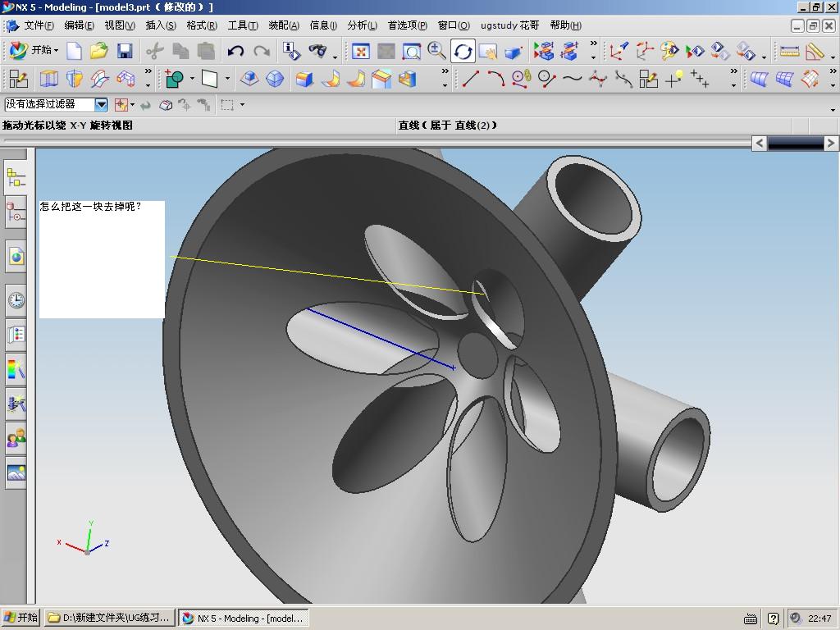Select the Arc curve tool
Screen dimensions: 840x630
click(495, 80)
